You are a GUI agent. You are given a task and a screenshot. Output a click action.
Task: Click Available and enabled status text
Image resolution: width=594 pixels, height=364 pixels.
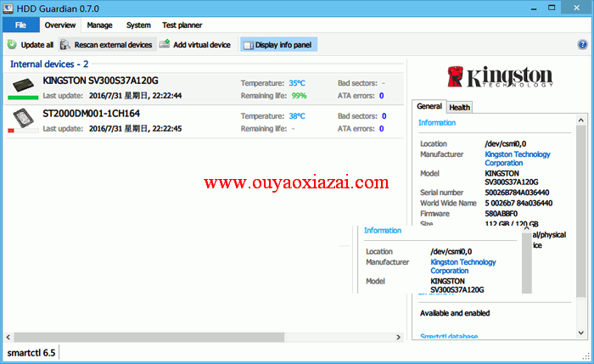click(455, 313)
